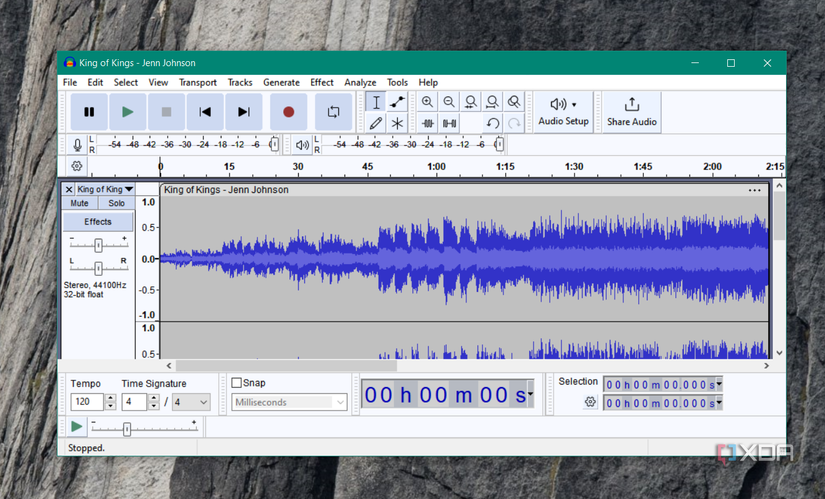Image resolution: width=825 pixels, height=499 pixels.
Task: Click the Silence audio selection icon
Action: (x=449, y=123)
